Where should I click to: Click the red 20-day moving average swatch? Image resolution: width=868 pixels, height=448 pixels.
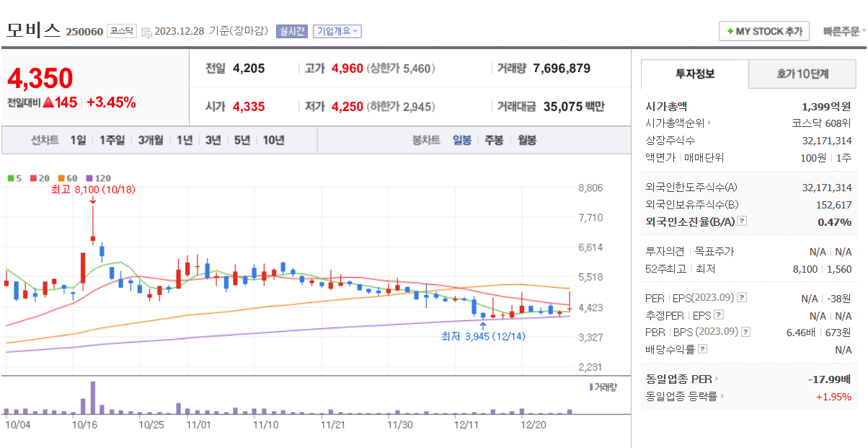point(33,178)
